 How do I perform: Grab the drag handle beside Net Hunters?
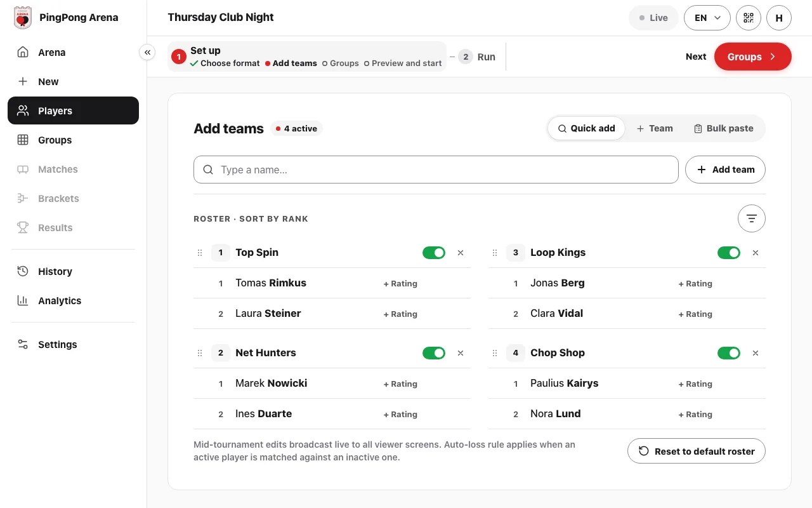[200, 353]
